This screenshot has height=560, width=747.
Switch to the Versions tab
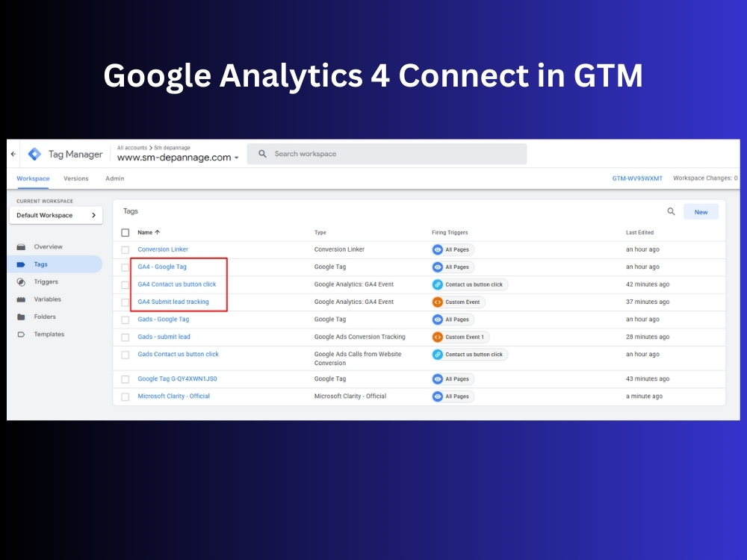[x=75, y=178]
